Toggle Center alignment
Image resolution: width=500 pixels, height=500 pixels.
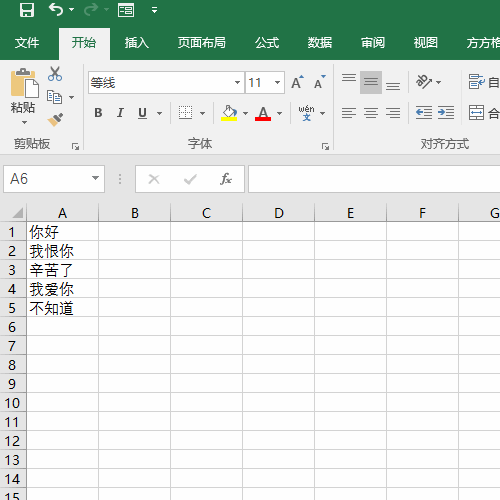coord(371,113)
